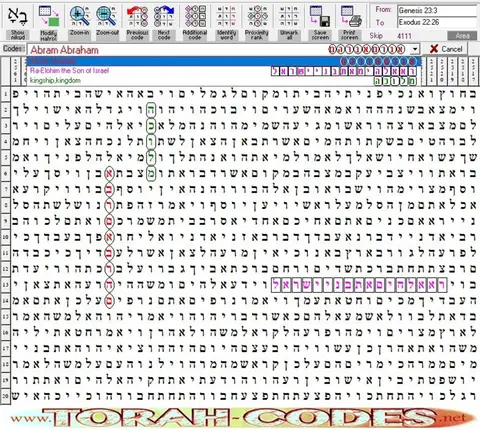Select the highlighted Abram Abraham list entry

point(224,61)
